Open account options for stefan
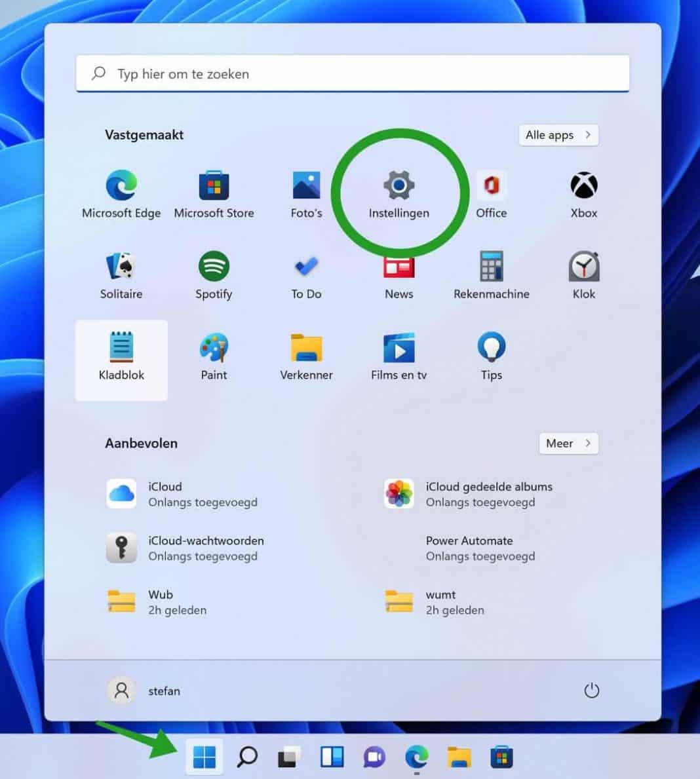 146,691
